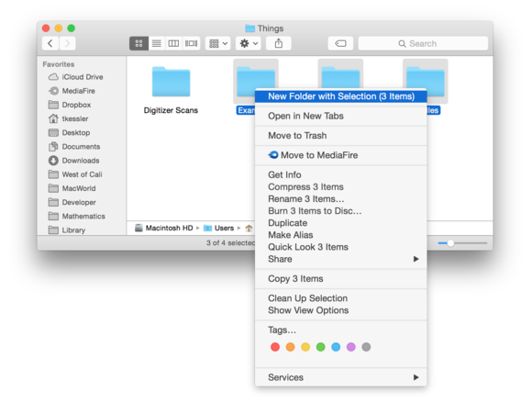The height and width of the screenshot is (403, 532).
Task: Click the Edit Tags toolbar button
Action: pos(340,43)
